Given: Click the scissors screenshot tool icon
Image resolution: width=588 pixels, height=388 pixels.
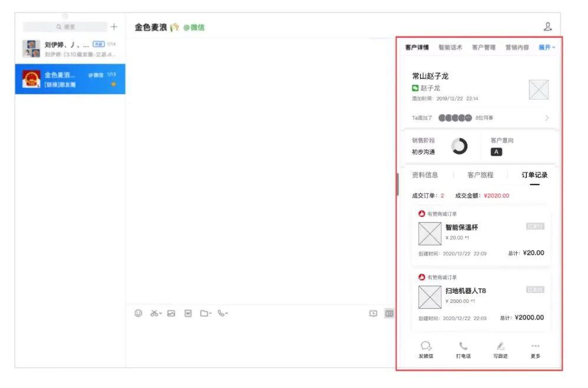Looking at the screenshot, I should pos(154,314).
